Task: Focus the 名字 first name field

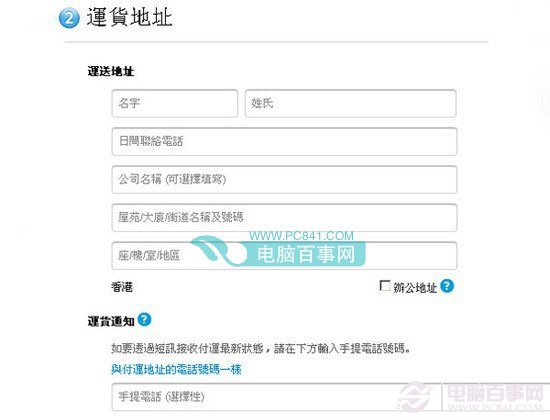Action: click(x=175, y=104)
